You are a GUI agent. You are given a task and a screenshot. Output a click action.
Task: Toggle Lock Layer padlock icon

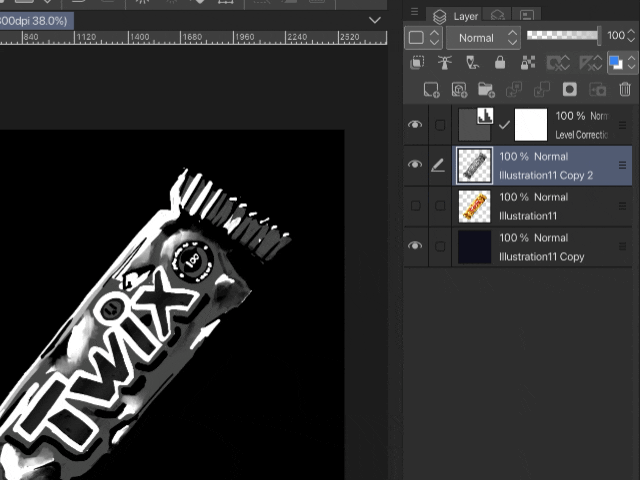point(500,62)
